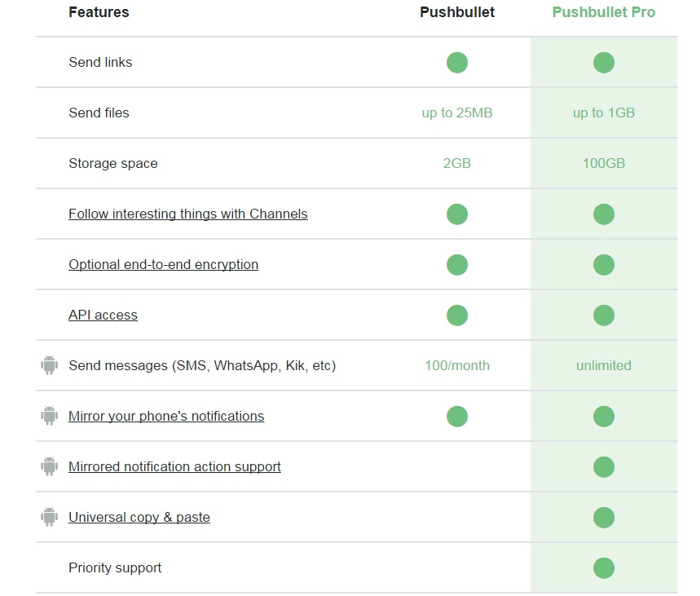Image resolution: width=700 pixels, height=596 pixels.
Task: Click Pushbullet green dot in Send links row
Action: [457, 63]
